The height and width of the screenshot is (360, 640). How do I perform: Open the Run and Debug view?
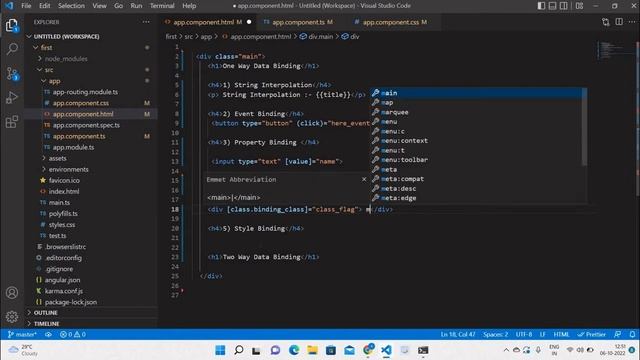point(12,98)
